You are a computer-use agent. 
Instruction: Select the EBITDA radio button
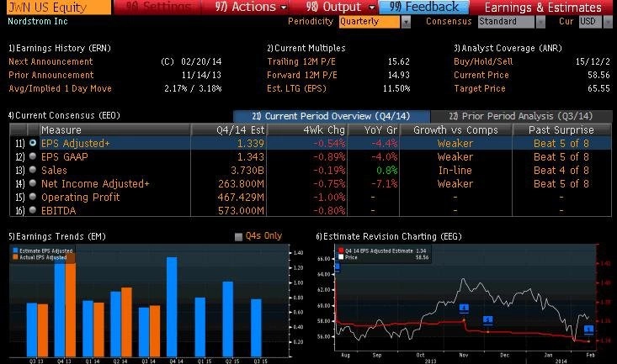point(33,210)
